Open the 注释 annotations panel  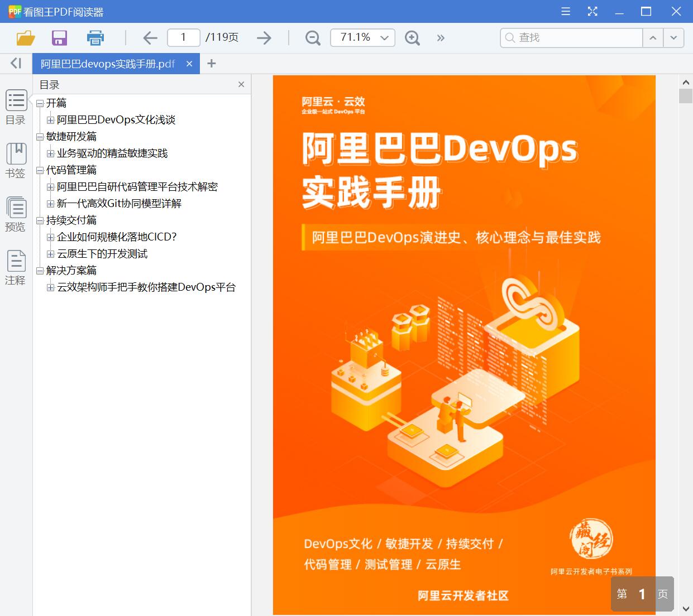click(x=16, y=268)
